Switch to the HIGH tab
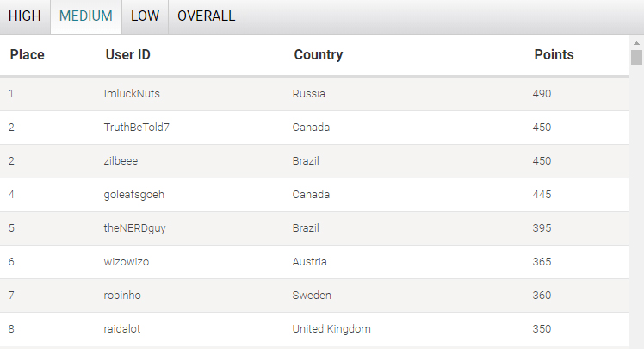 pyautogui.click(x=25, y=16)
